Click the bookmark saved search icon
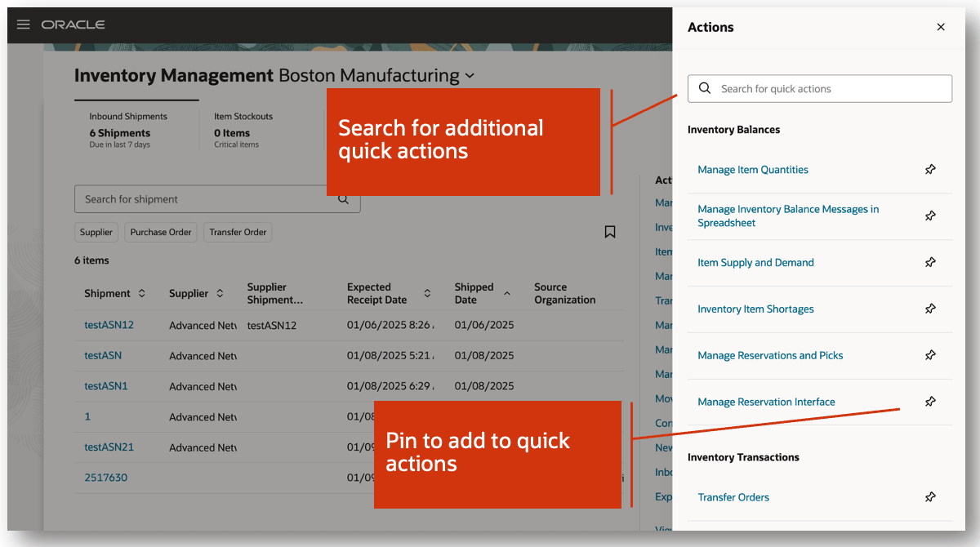 click(610, 232)
